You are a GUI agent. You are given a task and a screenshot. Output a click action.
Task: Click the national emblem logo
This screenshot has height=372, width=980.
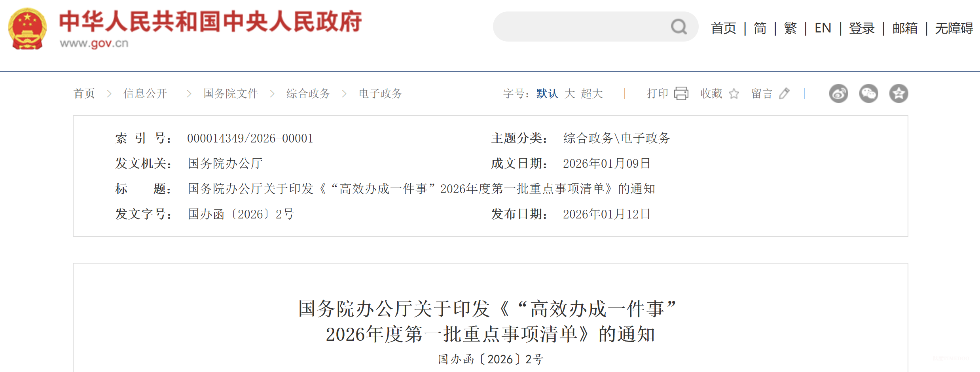pos(27,28)
